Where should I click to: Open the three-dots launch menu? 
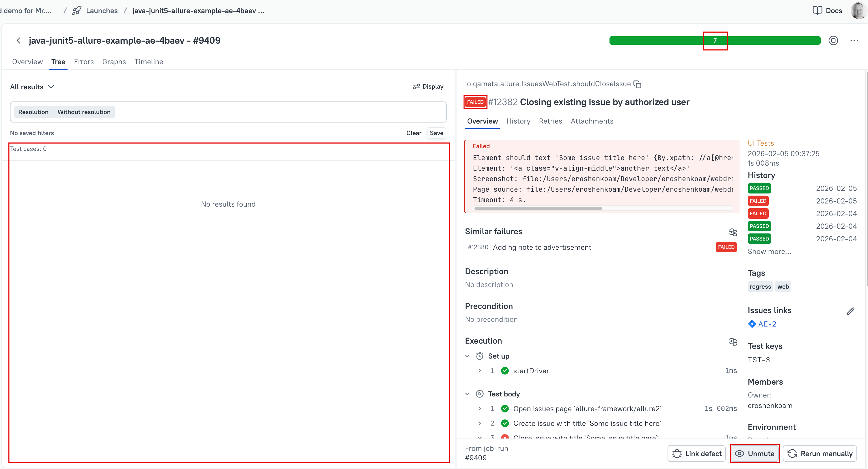point(854,40)
